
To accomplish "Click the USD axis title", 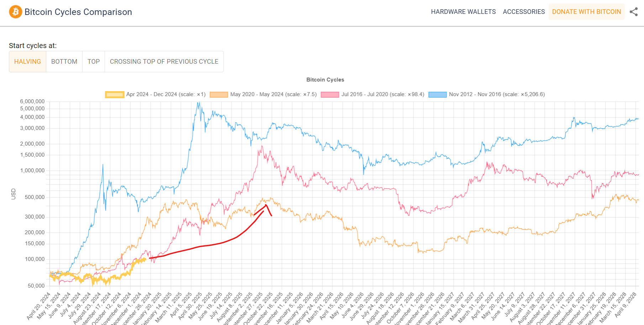I will 14,194.
